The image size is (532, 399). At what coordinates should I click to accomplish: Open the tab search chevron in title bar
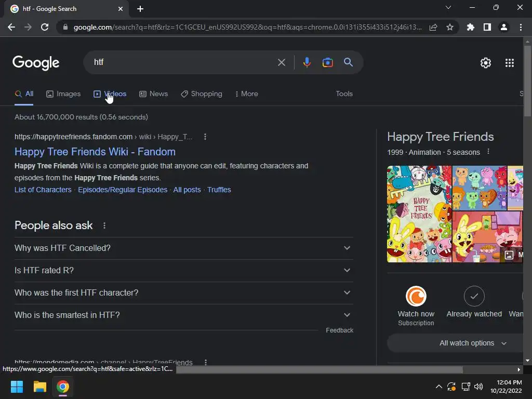[448, 7]
